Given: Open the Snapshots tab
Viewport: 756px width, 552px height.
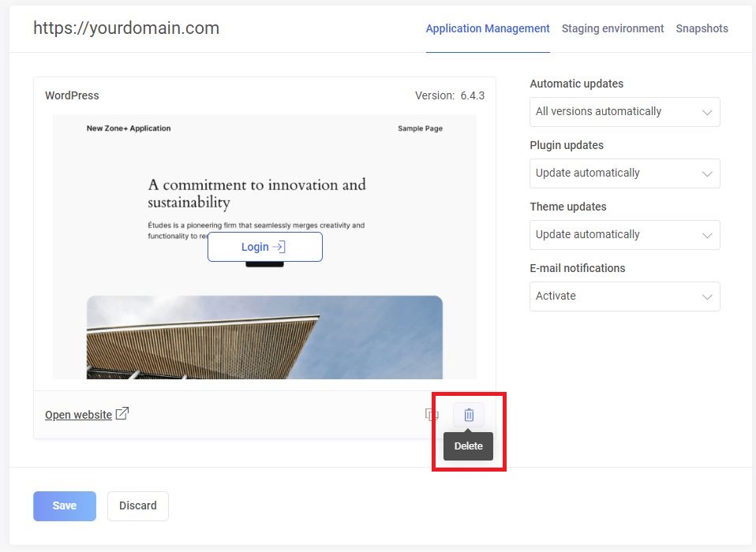Looking at the screenshot, I should click(702, 28).
